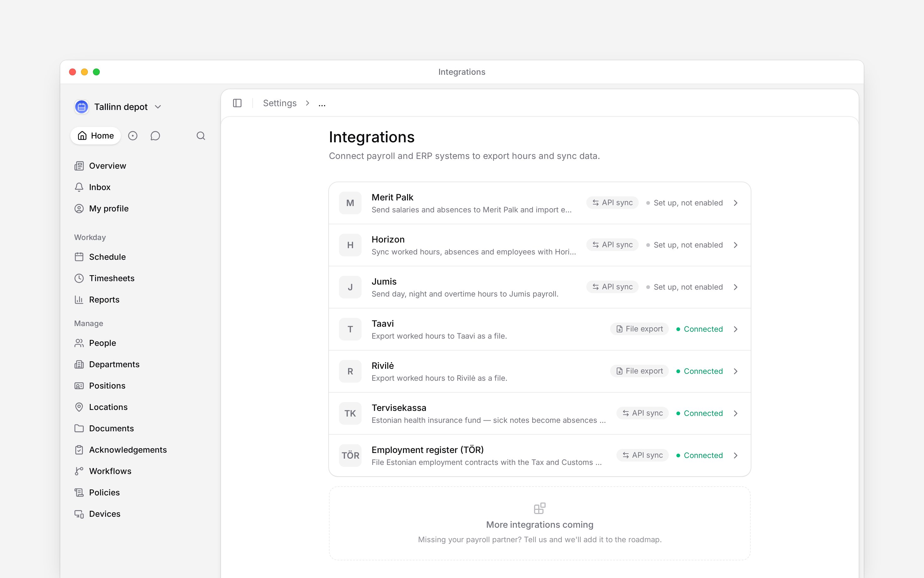Open Horizon row chevron

coord(735,245)
